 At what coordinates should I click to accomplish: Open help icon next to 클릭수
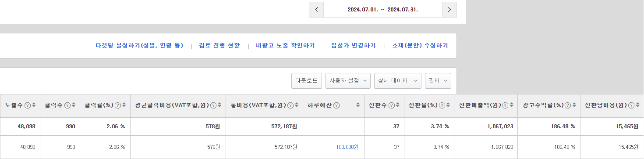pyautogui.click(x=67, y=105)
